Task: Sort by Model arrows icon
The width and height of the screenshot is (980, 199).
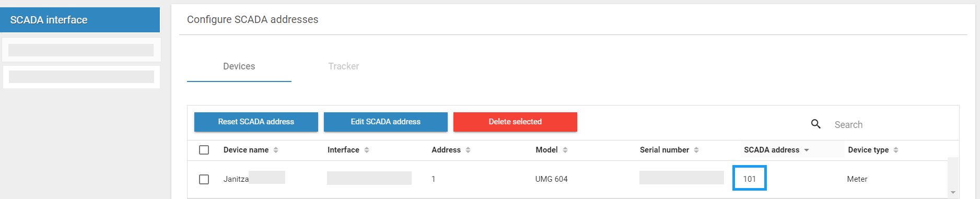Action: 565,150
